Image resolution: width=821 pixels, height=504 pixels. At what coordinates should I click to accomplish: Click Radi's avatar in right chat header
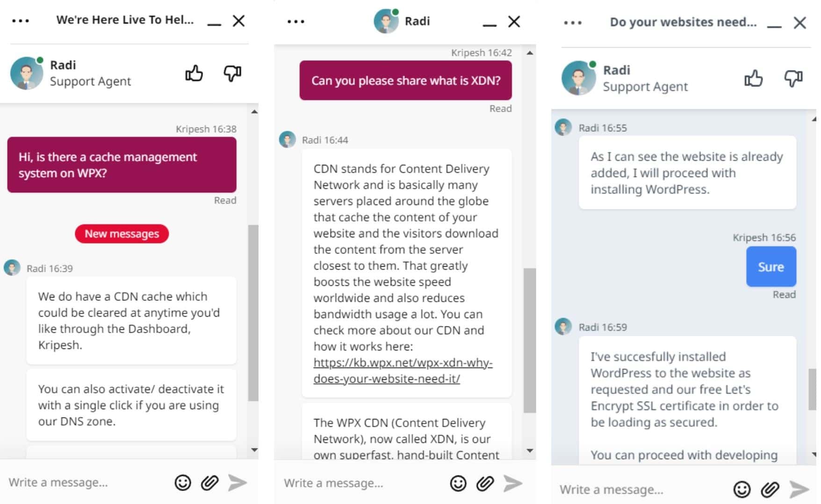[x=579, y=78]
